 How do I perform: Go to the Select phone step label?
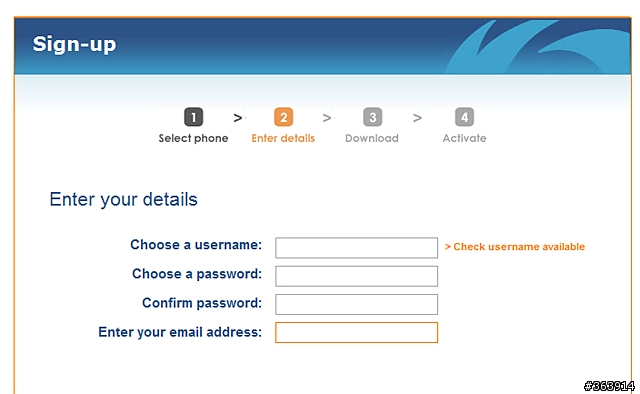[x=193, y=138]
